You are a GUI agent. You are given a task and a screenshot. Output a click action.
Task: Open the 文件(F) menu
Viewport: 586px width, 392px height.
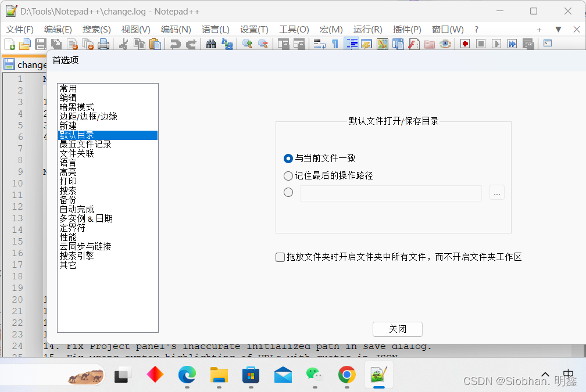20,30
